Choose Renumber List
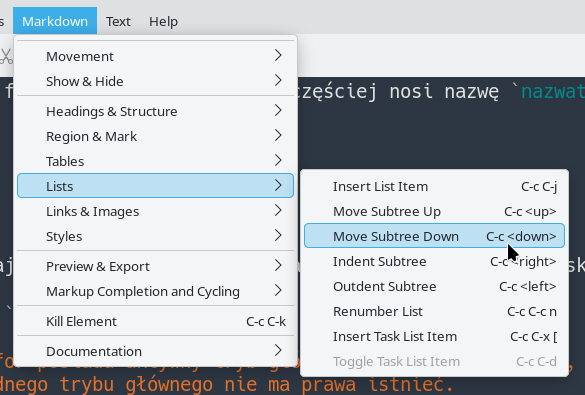Viewport: 585px width, 395px height. pos(434,311)
